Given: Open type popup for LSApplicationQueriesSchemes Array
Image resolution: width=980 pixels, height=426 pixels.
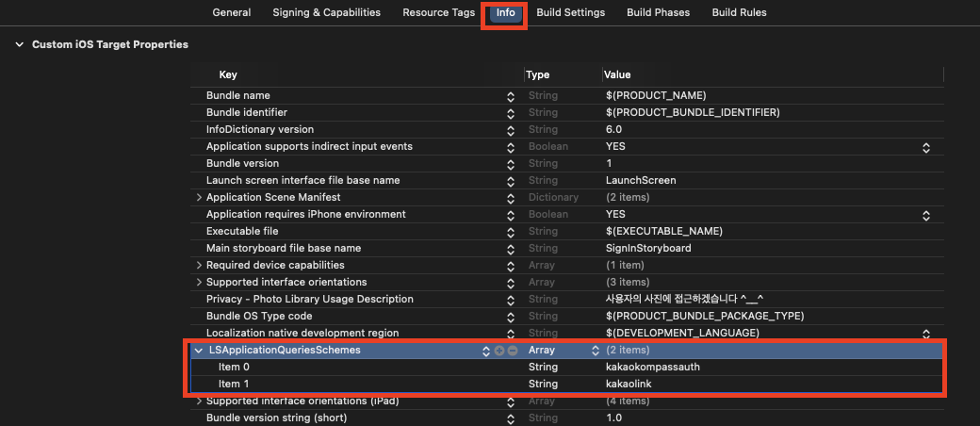Looking at the screenshot, I should [x=596, y=351].
